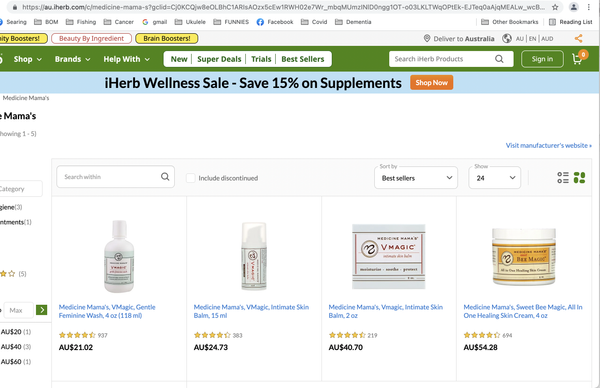Tick the Include discontinued checkbox
This screenshot has width=600, height=388.
click(x=191, y=178)
